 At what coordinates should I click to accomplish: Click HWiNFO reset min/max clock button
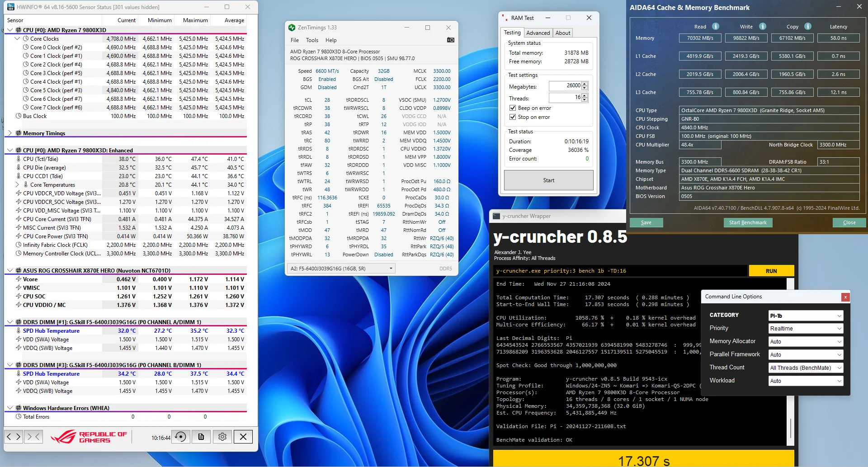click(x=180, y=437)
